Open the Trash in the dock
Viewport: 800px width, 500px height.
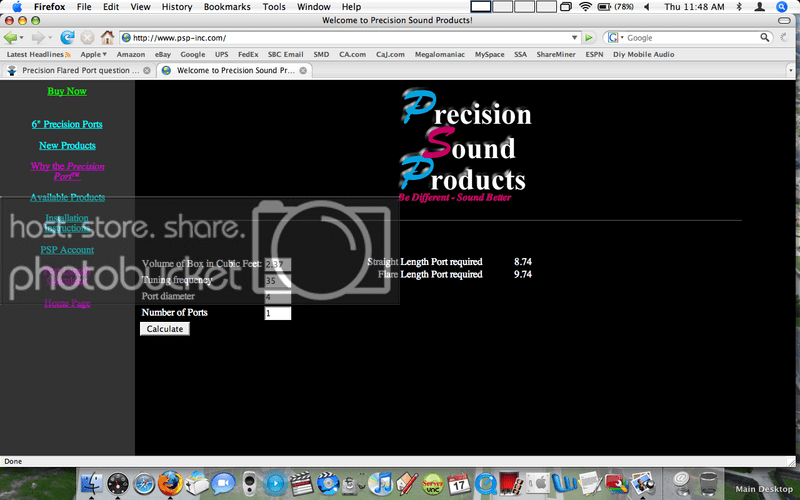708,483
